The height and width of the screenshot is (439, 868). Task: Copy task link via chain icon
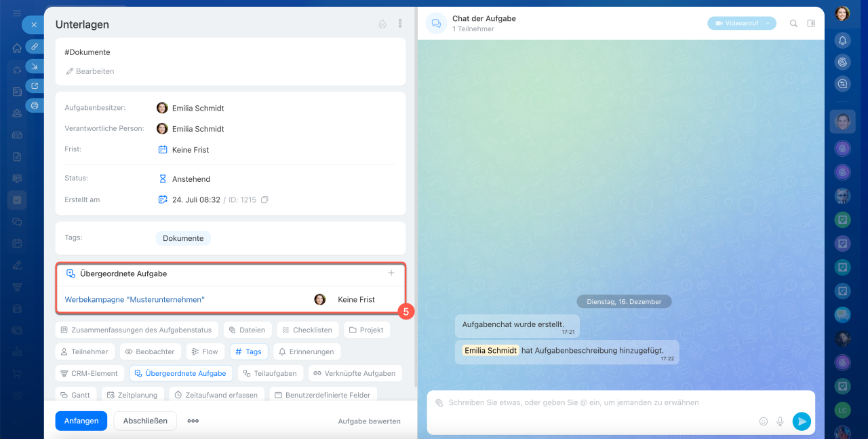pyautogui.click(x=35, y=47)
